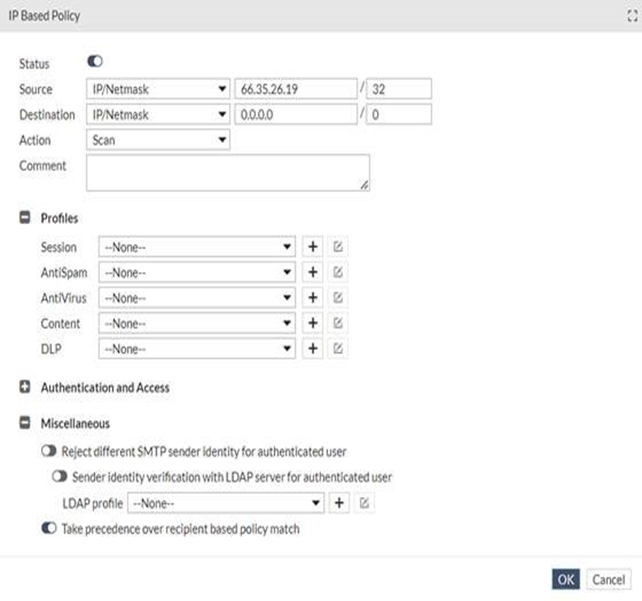Toggle the policy Status switch
642x601 pixels.
click(x=95, y=62)
